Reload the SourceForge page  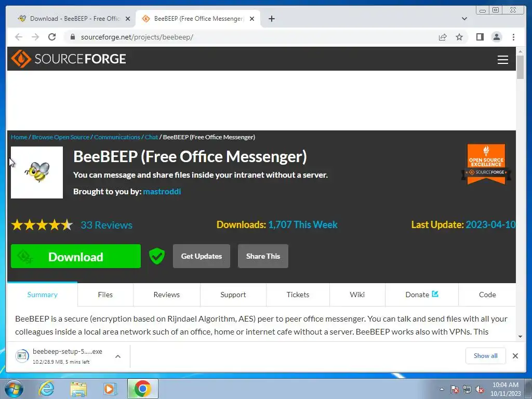[52, 37]
